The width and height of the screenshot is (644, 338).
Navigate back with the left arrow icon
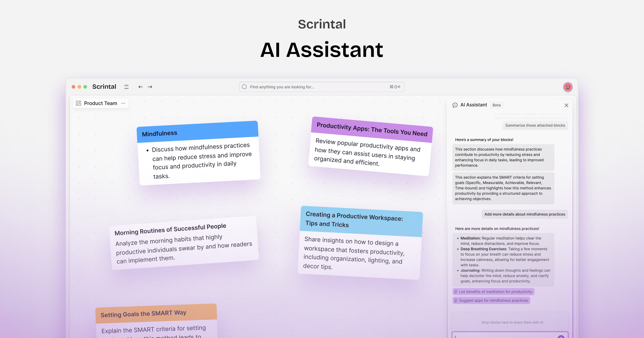pos(140,87)
